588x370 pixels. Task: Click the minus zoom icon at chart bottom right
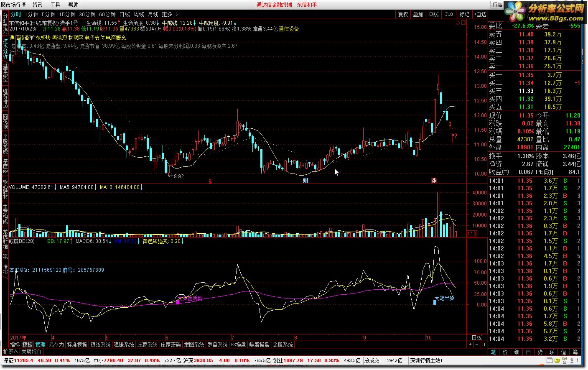tap(477, 344)
